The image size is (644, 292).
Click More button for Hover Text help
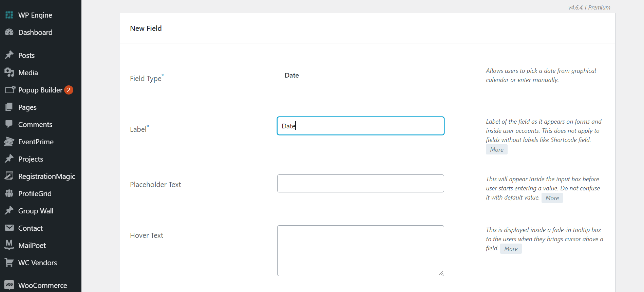coord(511,249)
